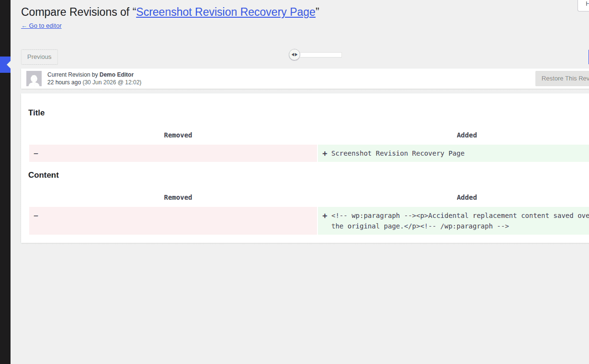This screenshot has height=364, width=589.
Task: Click the Added header in the Title diff
Action: pos(467,136)
